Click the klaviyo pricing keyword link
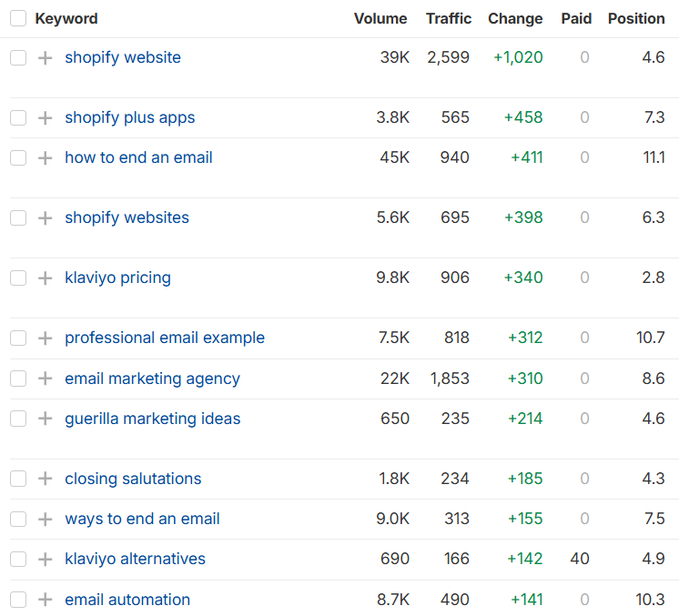679x616 pixels. (117, 278)
